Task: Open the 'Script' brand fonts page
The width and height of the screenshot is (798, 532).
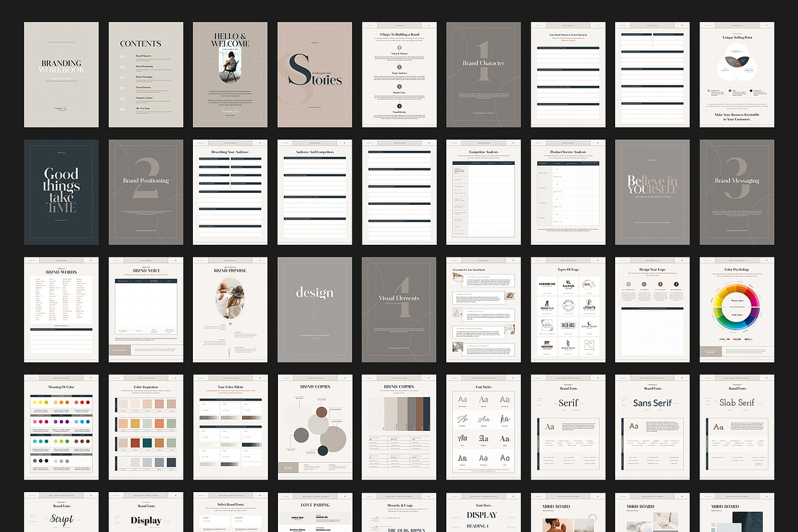Action: click(62, 512)
